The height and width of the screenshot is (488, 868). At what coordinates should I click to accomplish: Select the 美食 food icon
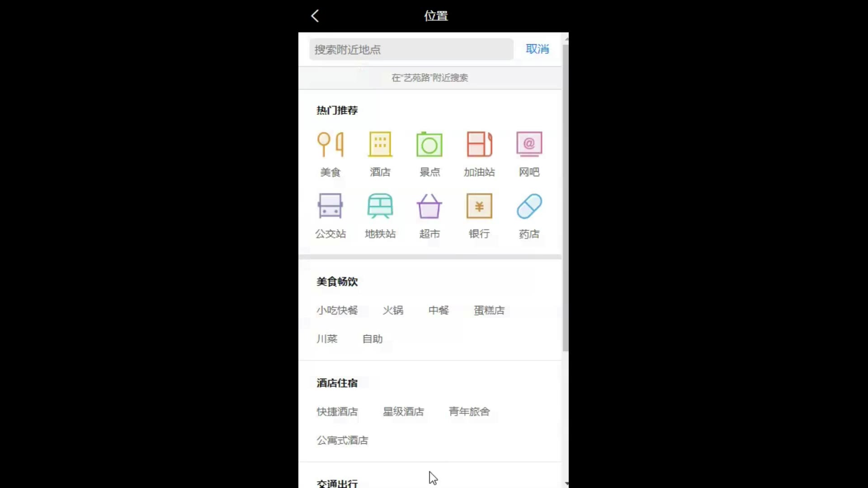(330, 145)
